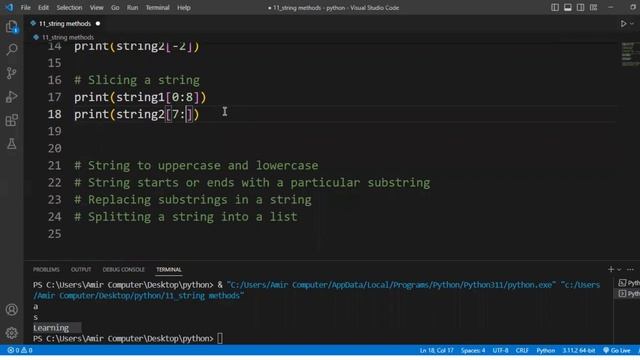Open the View menu
This screenshot has width=640, height=360.
click(x=96, y=7)
